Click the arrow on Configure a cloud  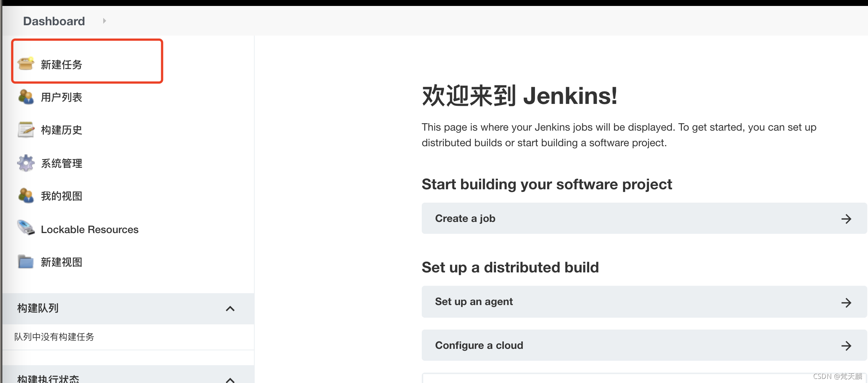[846, 346]
